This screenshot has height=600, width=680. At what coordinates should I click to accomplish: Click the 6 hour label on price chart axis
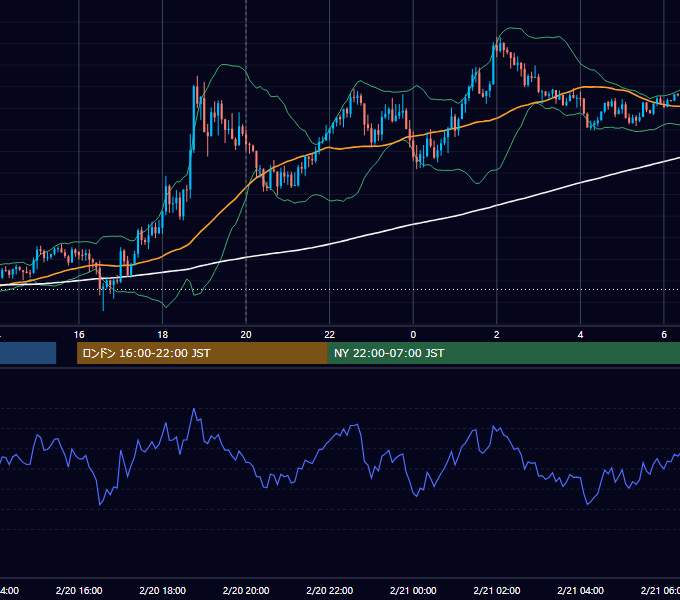tap(664, 335)
